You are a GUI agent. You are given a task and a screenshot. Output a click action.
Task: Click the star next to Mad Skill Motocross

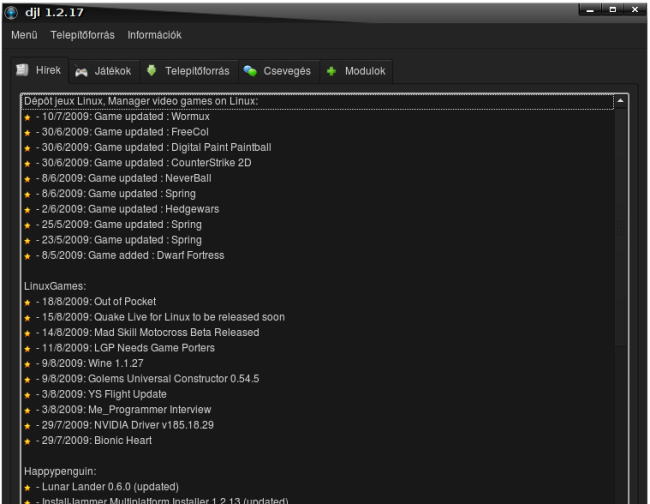click(27, 334)
